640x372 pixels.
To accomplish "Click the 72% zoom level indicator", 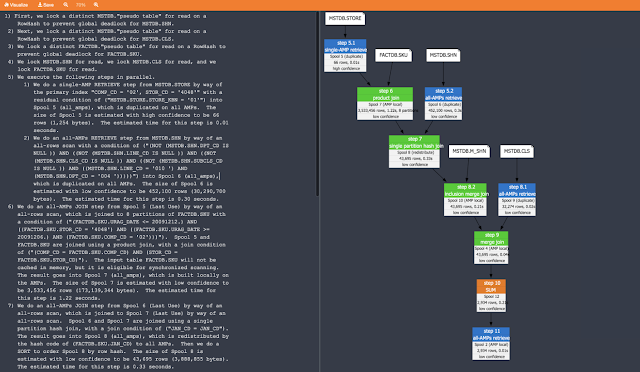I will pos(80,5).
